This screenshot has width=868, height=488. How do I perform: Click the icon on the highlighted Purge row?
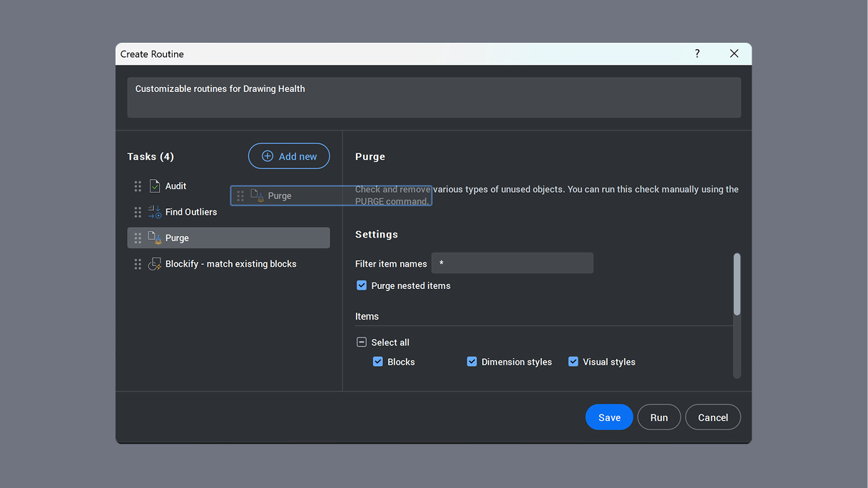[x=155, y=238]
